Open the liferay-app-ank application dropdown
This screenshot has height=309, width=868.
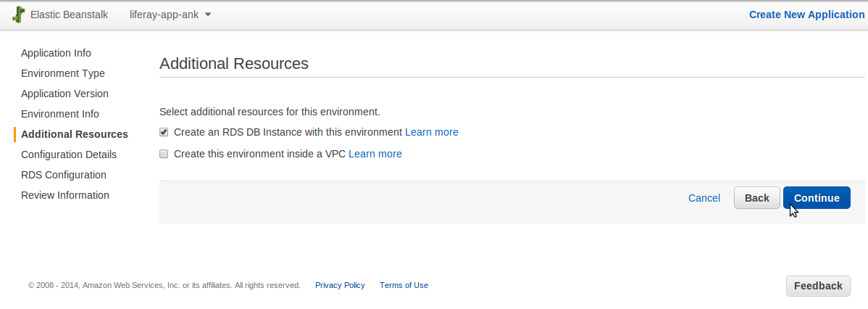tap(170, 15)
